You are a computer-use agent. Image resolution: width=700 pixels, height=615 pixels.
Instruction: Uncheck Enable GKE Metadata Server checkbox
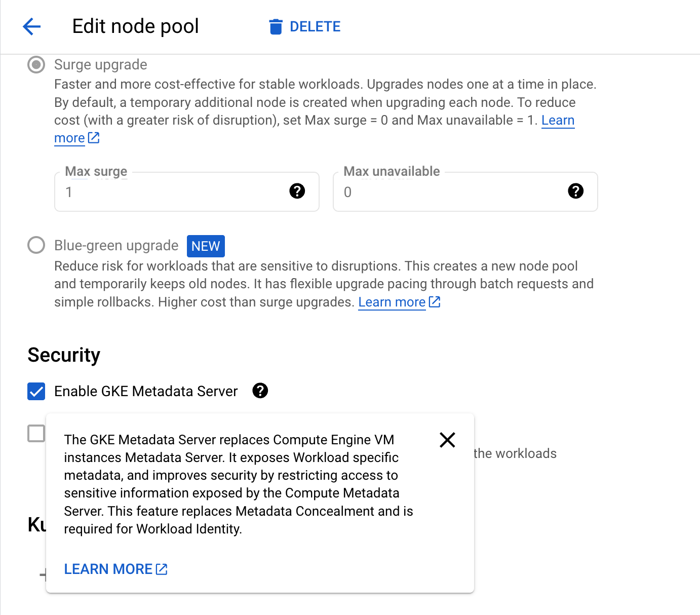[x=36, y=391]
